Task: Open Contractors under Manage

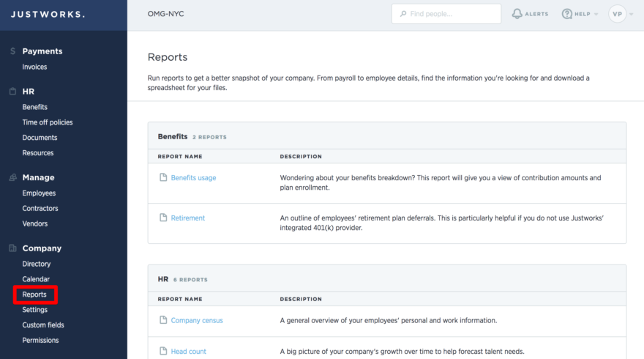Action: [40, 208]
